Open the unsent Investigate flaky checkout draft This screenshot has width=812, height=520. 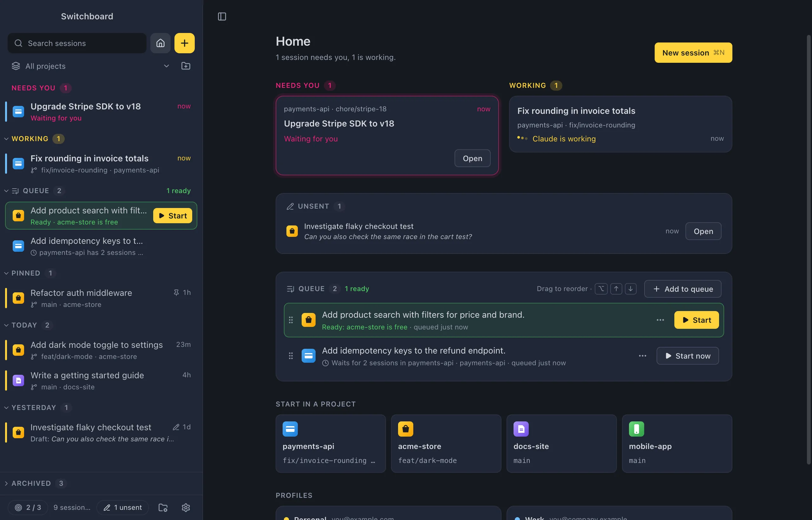[703, 231]
